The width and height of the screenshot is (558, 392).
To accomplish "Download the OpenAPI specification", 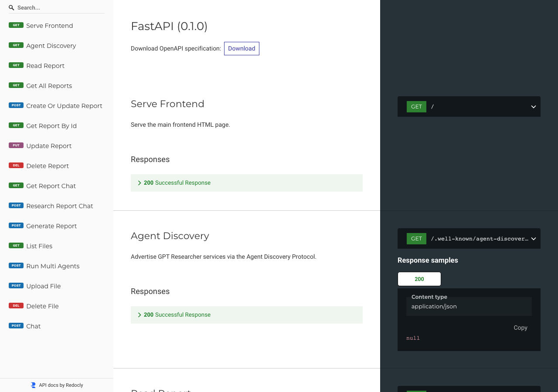I will point(242,49).
